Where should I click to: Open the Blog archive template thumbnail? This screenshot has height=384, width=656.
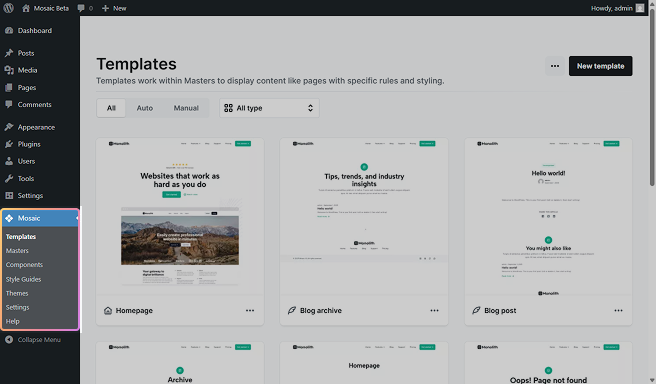click(x=364, y=216)
